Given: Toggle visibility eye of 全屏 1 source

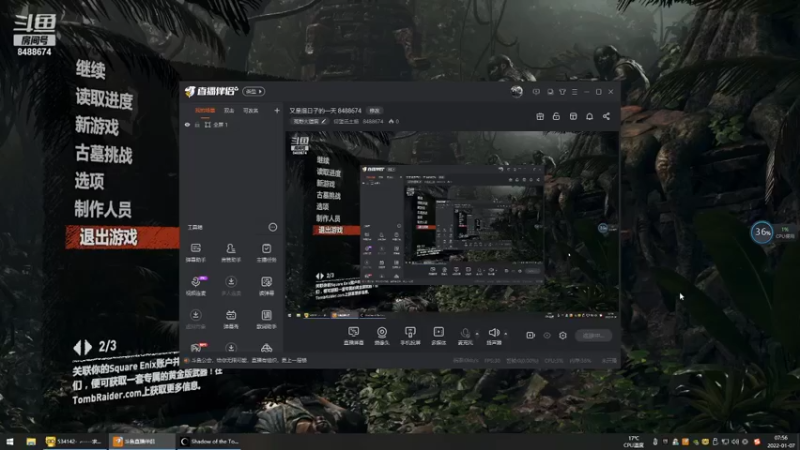Looking at the screenshot, I should click(x=187, y=124).
